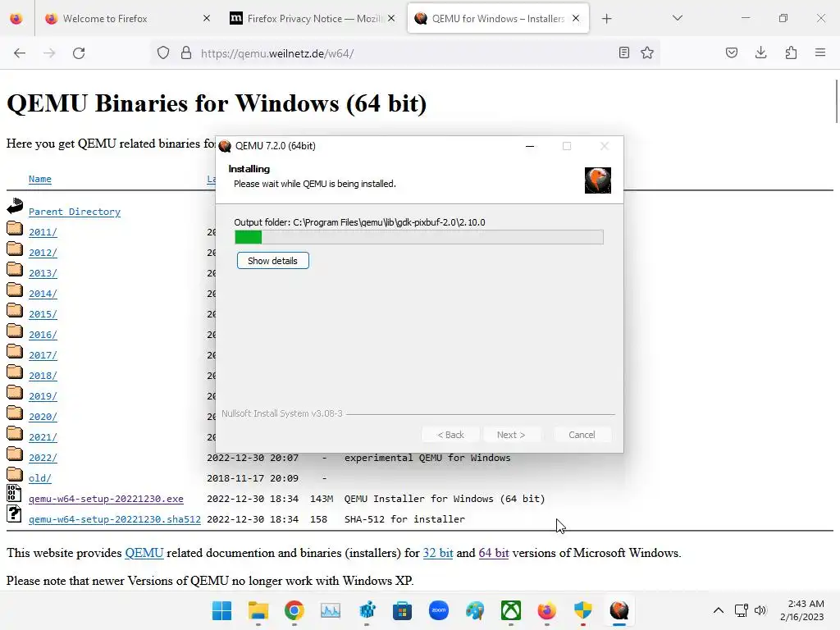Screen dimensions: 840x630
Task: Open the old/ folder
Action: pos(40,478)
